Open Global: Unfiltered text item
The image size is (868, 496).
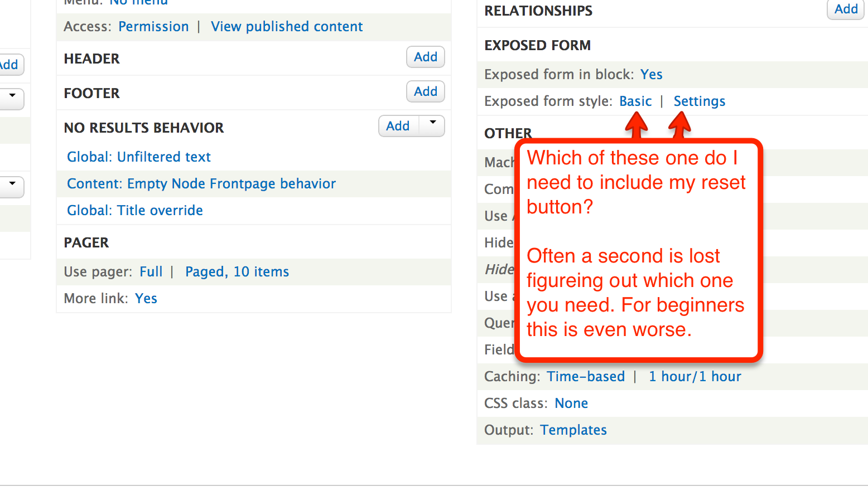[139, 157]
